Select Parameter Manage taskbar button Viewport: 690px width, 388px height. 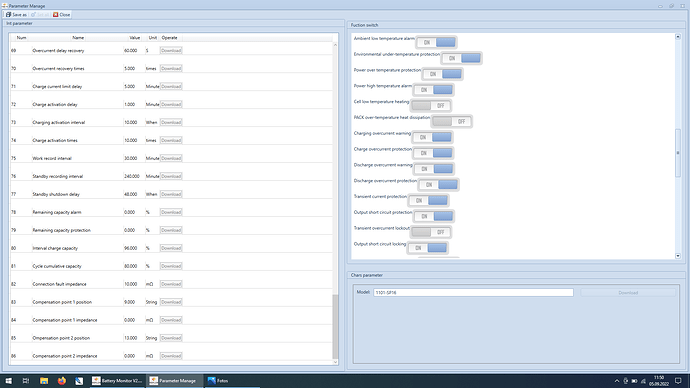point(175,381)
